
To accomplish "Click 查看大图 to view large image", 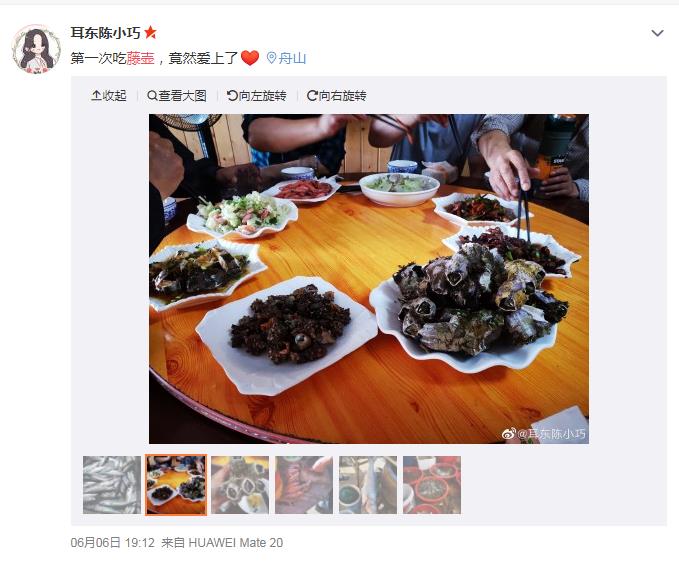I will pos(177,95).
